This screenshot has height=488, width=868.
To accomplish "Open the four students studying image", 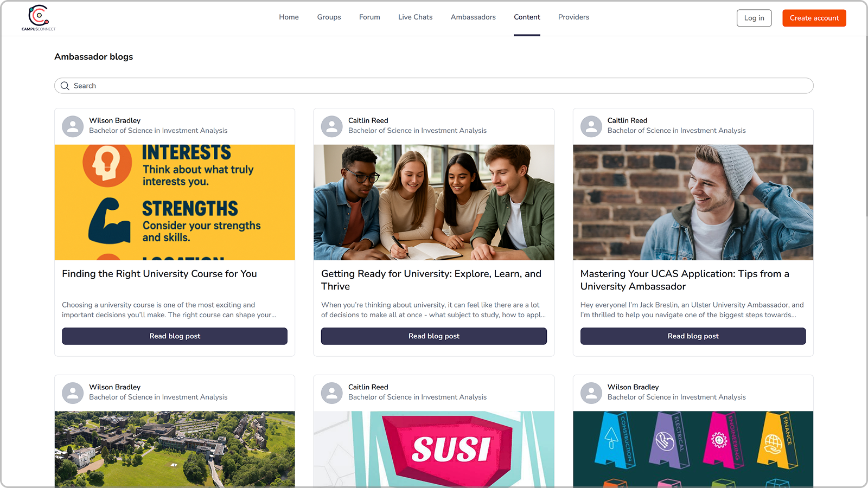I will tap(434, 202).
